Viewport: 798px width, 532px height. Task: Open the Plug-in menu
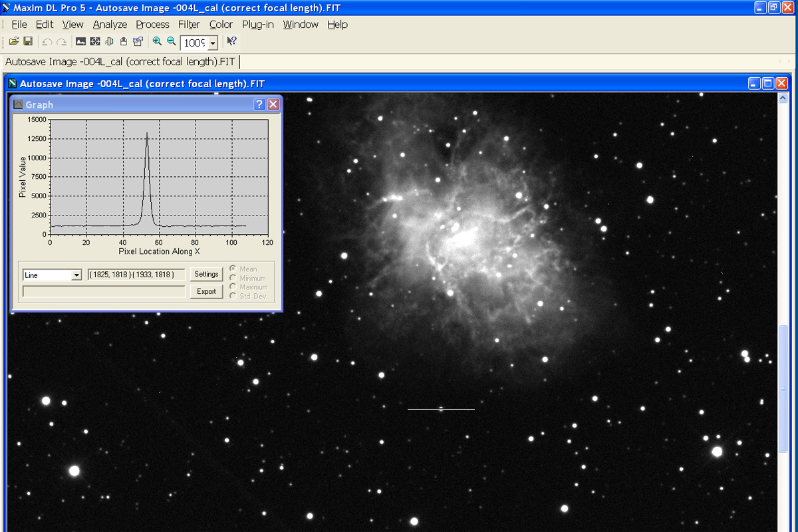(257, 25)
